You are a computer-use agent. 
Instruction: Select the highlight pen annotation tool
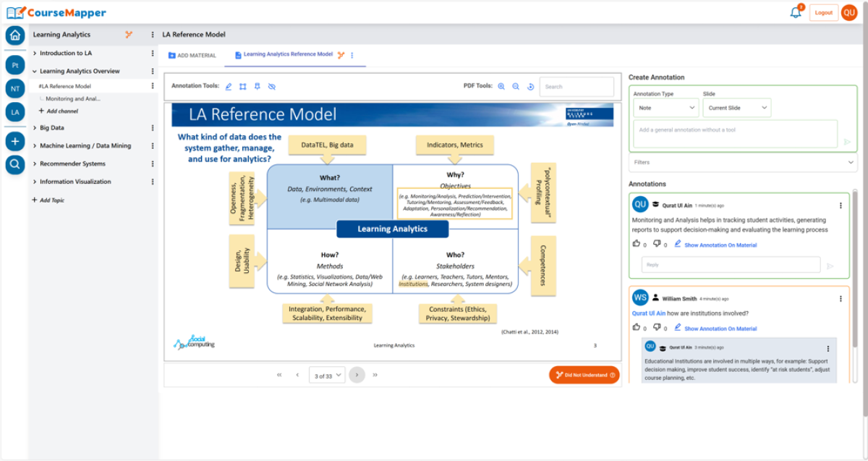coord(229,86)
